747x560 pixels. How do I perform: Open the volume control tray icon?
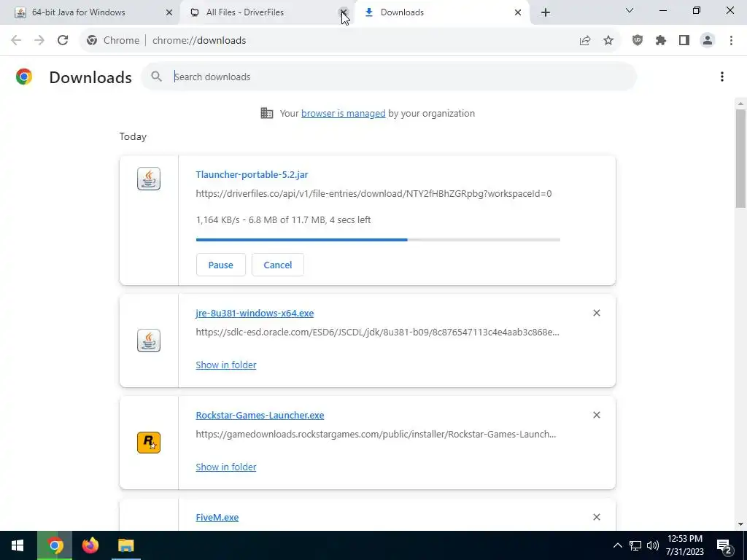tap(652, 545)
